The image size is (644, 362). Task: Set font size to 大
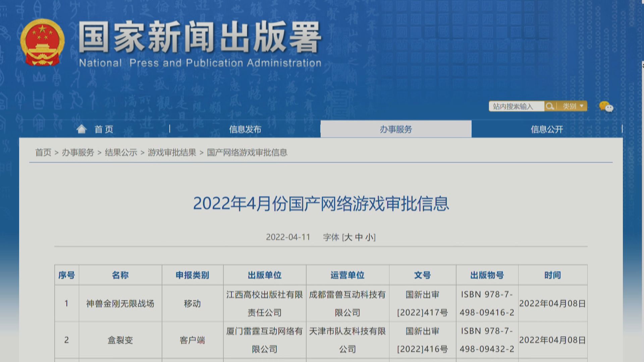click(348, 237)
